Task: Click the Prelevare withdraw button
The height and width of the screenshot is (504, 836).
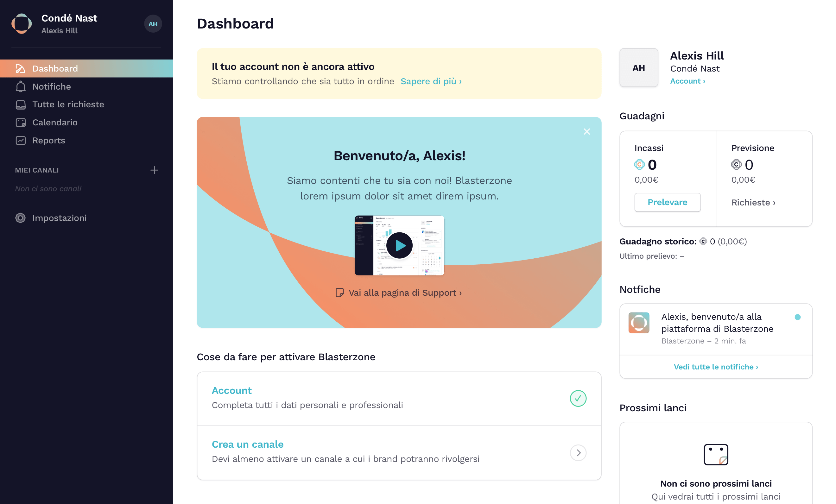Action: [x=667, y=203]
